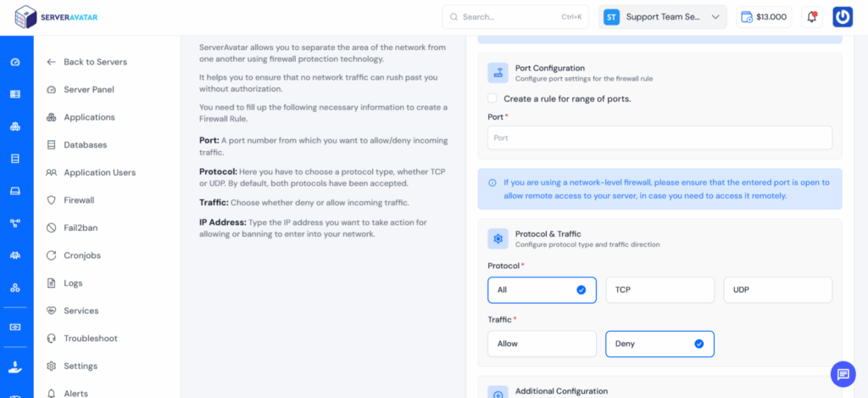The width and height of the screenshot is (868, 398).
Task: Open the Support Team dropdown
Action: 664,17
